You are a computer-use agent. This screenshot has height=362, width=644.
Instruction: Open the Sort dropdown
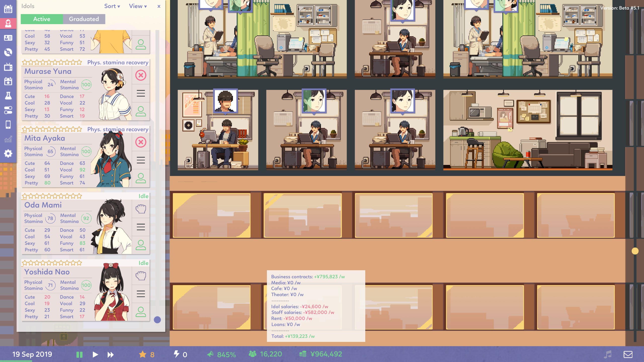tap(112, 6)
